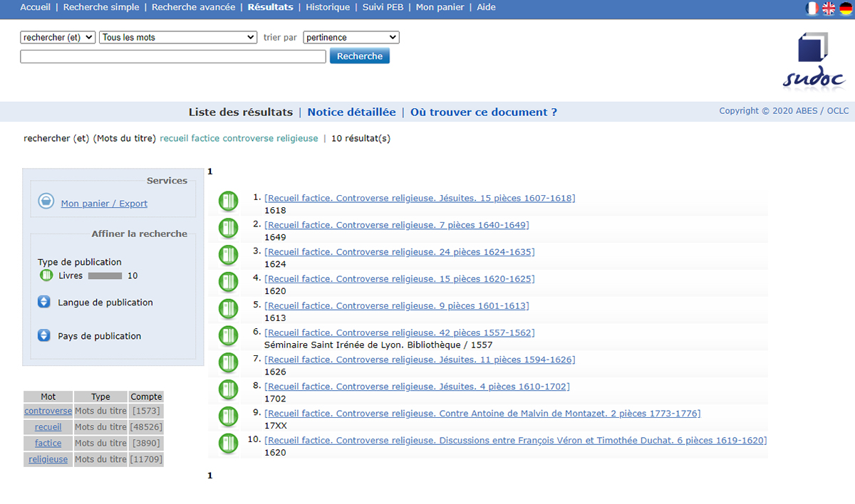Select the German flag language icon

[x=846, y=8]
